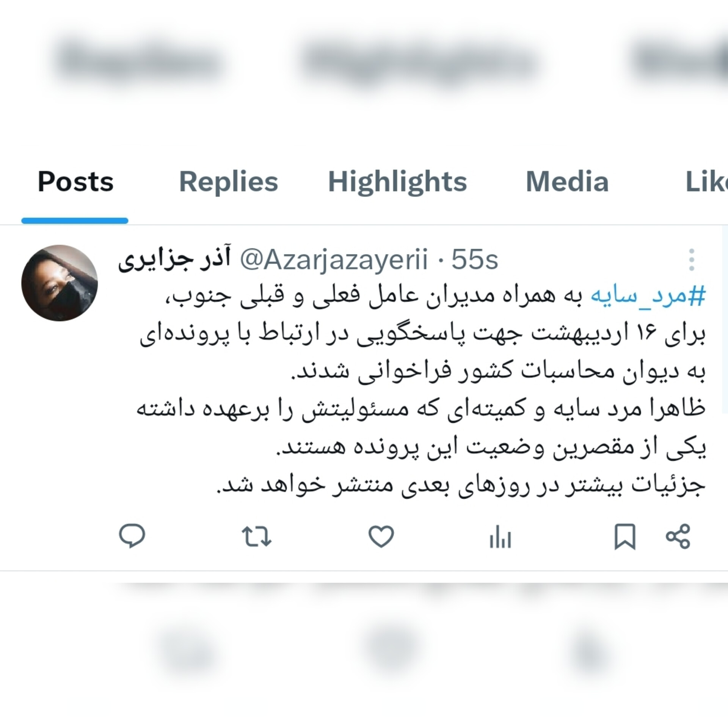The height and width of the screenshot is (728, 728).
Task: View post analytics bar chart icon
Action: click(x=500, y=537)
